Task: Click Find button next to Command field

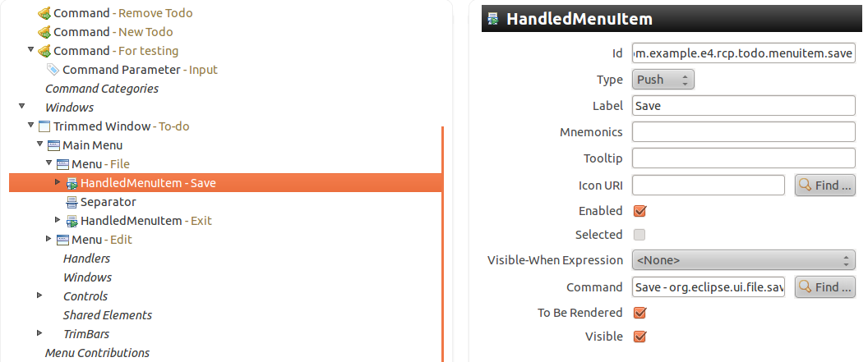Action: pyautogui.click(x=825, y=287)
